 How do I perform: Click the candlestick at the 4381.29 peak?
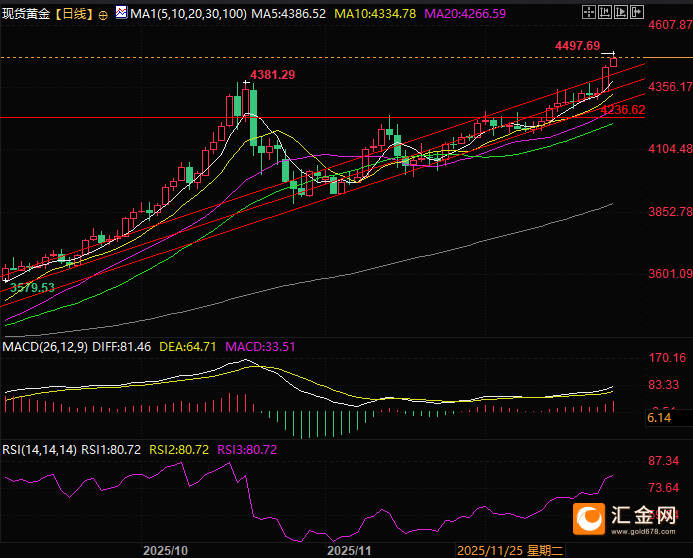(246, 102)
